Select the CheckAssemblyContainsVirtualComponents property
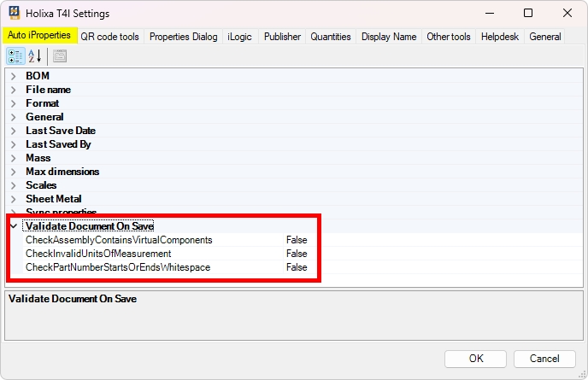 pos(119,240)
